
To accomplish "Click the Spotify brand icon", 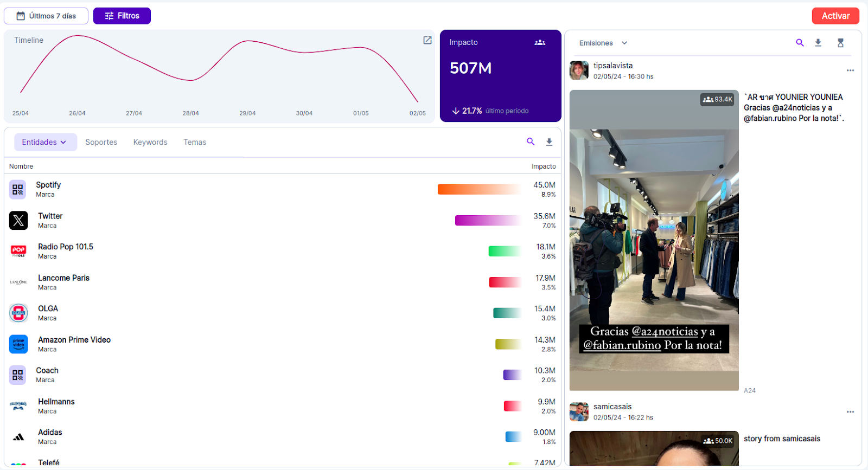I will point(18,189).
